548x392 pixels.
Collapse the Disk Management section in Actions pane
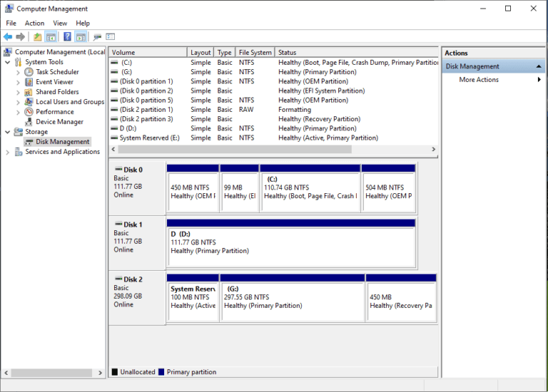pos(539,66)
